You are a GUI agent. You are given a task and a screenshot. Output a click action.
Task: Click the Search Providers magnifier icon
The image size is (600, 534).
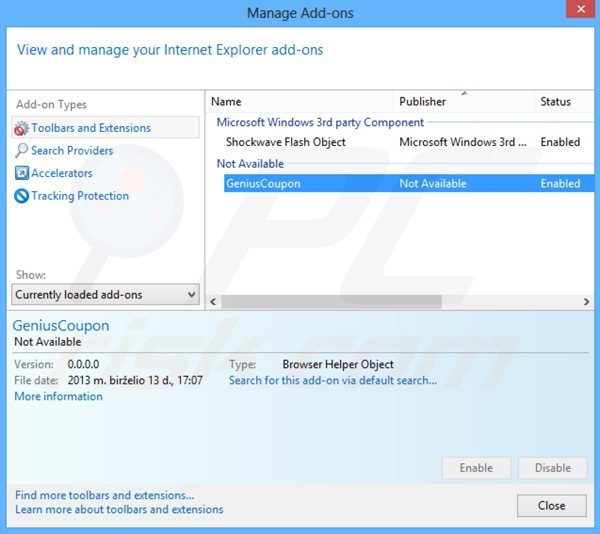point(21,151)
